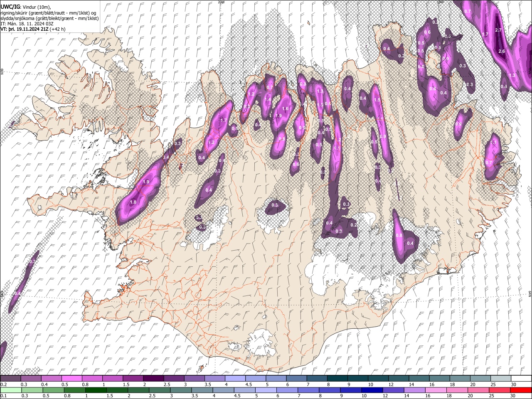Click the 1.8 precipitation value on the map
The width and height of the screenshot is (532, 399).
(133, 202)
